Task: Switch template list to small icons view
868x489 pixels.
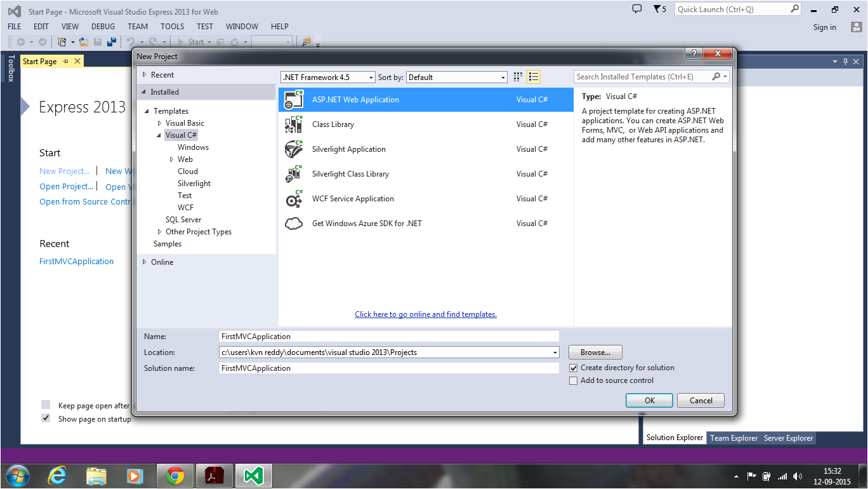Action: point(533,76)
